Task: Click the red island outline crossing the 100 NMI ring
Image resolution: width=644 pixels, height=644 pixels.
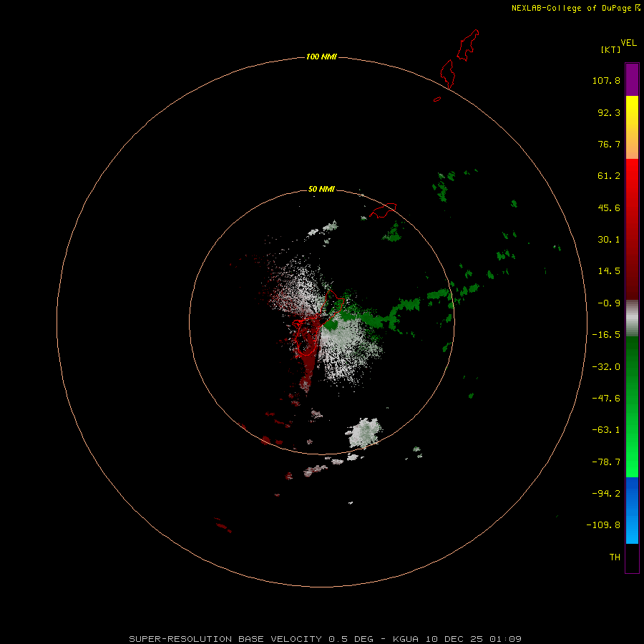Action: 448,74
